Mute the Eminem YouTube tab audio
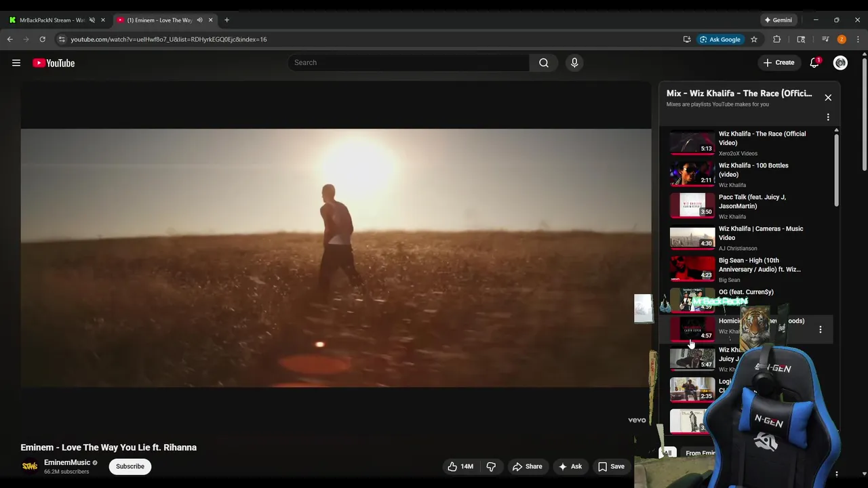This screenshot has height=488, width=868. (199, 20)
